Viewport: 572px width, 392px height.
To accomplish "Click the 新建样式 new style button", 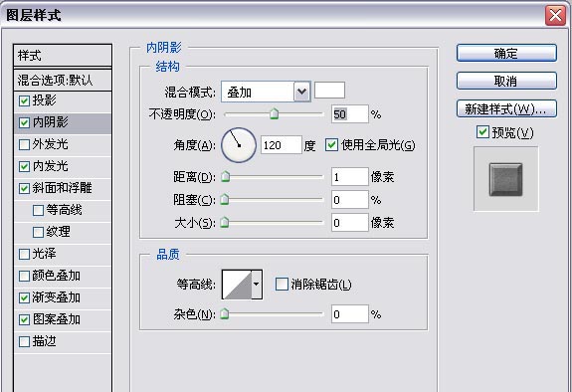I will point(506,108).
